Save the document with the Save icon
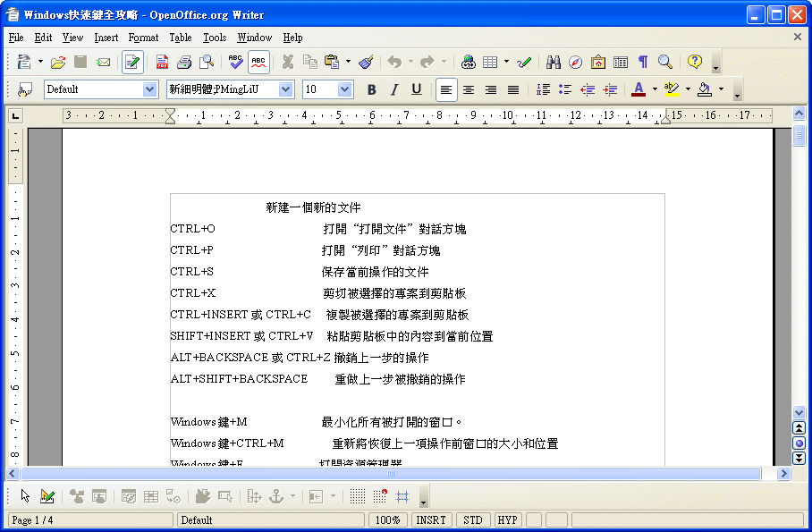The image size is (812, 532). (80, 63)
